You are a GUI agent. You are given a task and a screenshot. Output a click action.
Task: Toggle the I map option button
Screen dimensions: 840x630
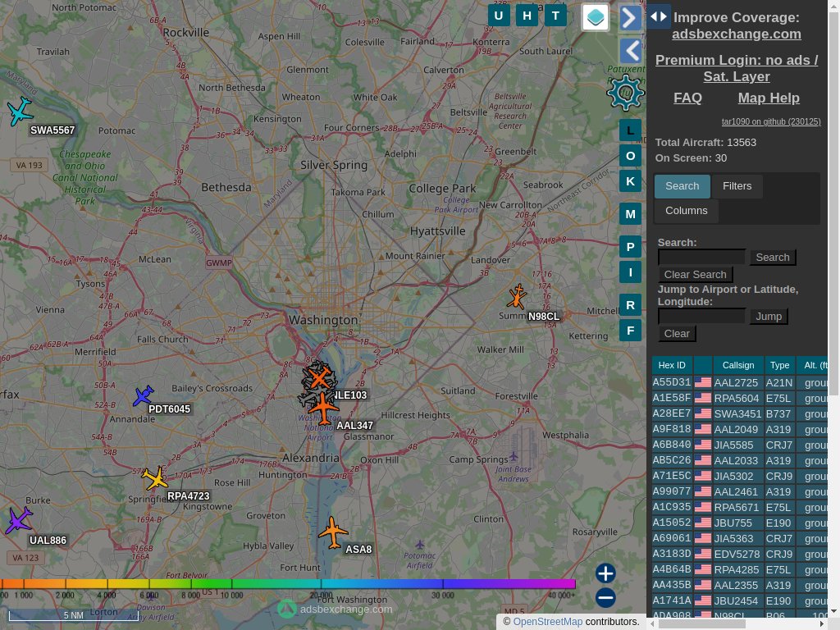[631, 272]
